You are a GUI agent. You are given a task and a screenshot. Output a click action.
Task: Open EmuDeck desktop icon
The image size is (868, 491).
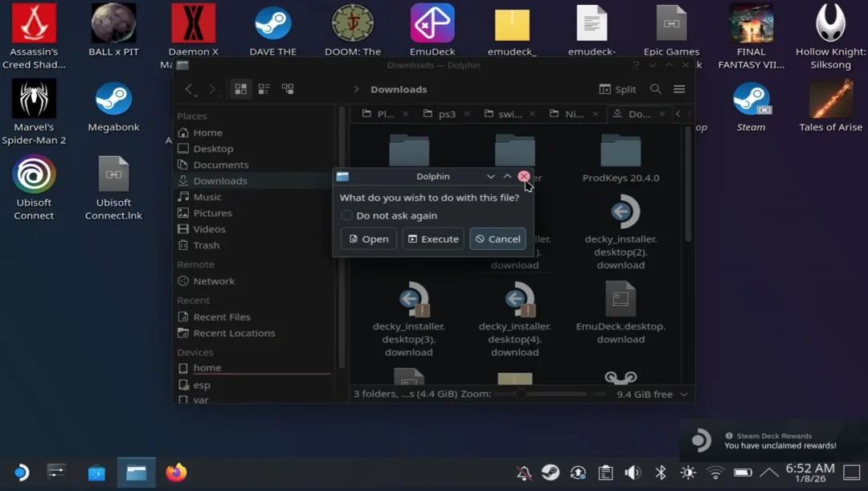point(432,31)
